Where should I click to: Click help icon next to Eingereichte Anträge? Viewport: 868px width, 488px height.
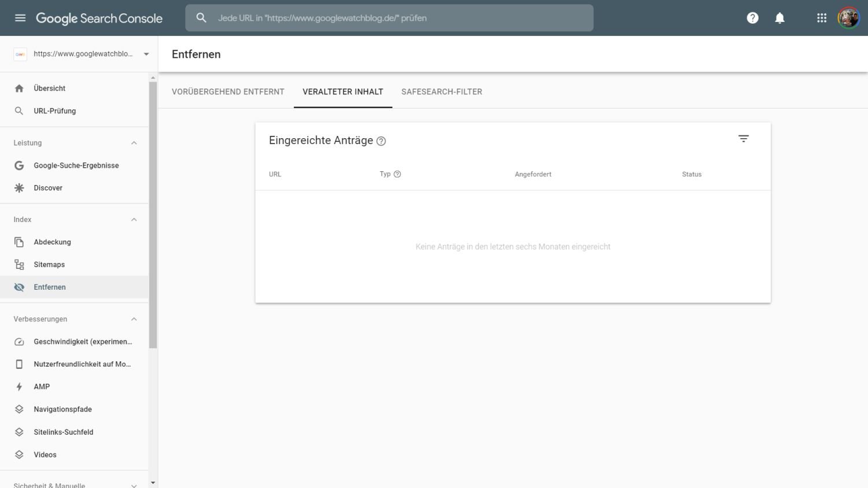coord(381,141)
